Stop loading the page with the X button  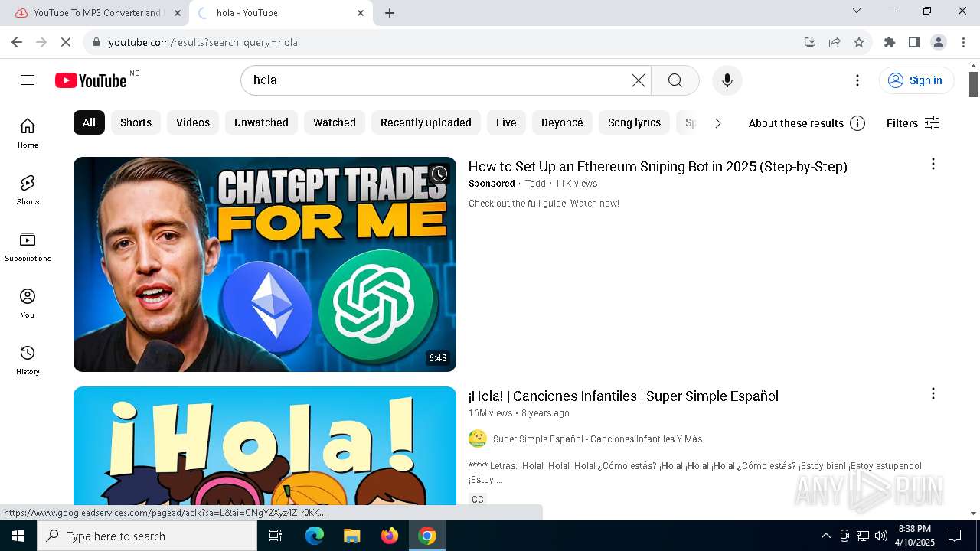[67, 42]
